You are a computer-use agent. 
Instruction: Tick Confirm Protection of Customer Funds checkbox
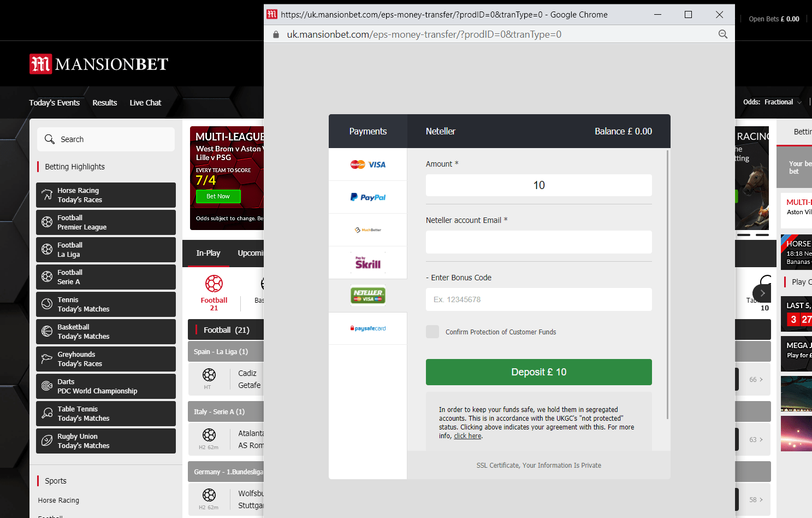click(432, 332)
